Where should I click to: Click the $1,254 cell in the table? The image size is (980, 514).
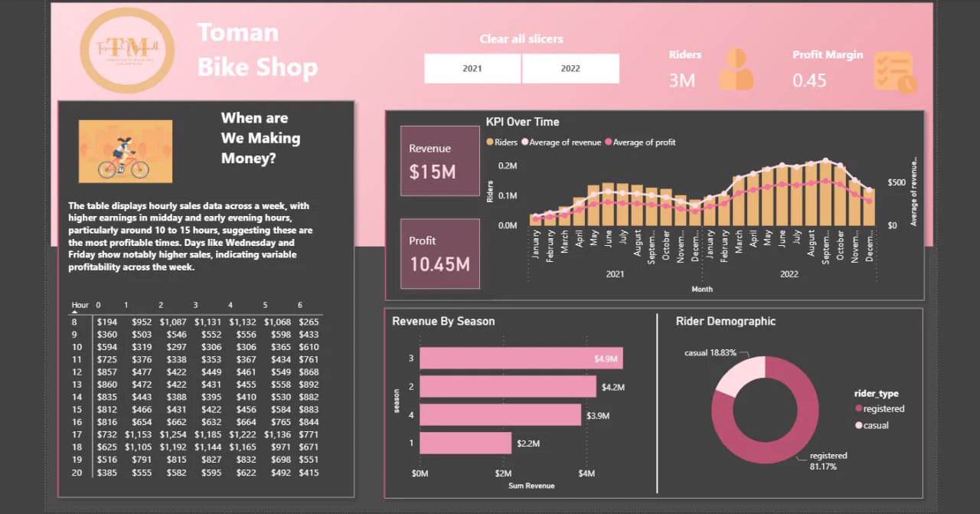[x=172, y=435]
